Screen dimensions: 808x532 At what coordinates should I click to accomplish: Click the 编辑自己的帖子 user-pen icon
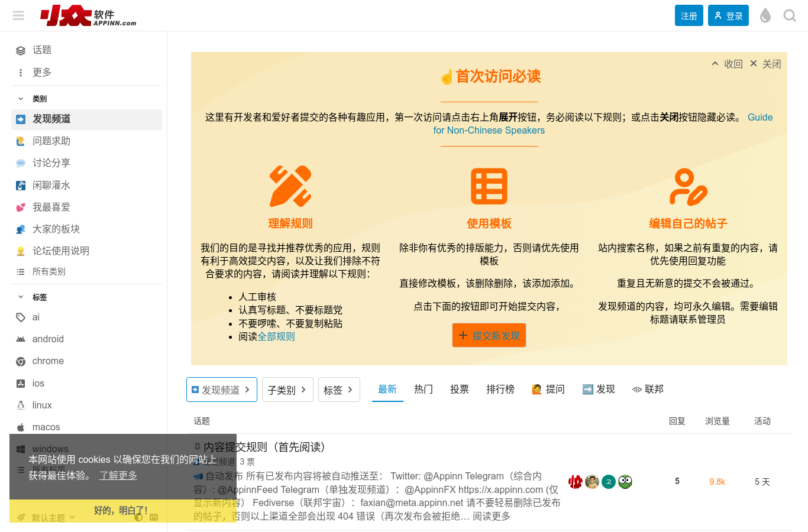point(688,186)
